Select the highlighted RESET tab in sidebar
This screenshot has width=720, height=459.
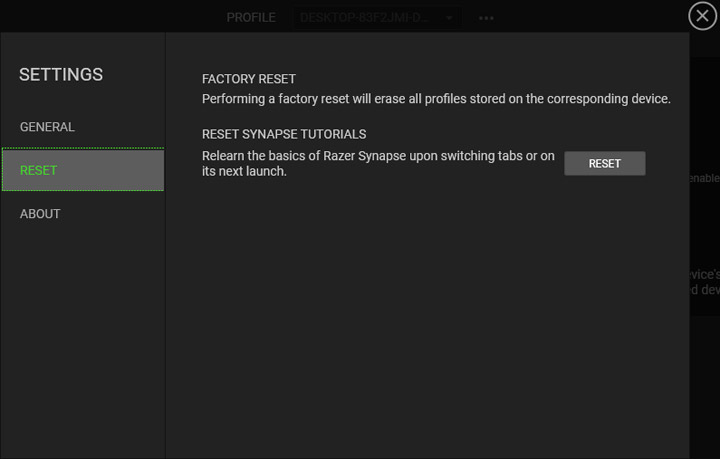pyautogui.click(x=83, y=170)
